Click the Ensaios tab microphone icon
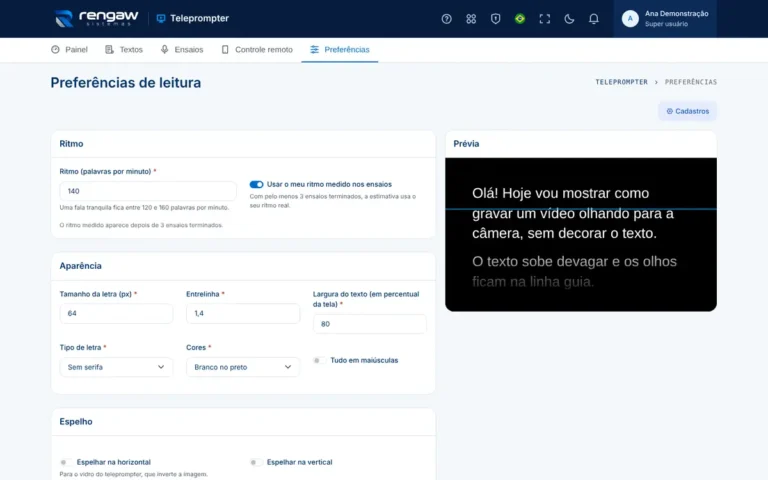This screenshot has height=480, width=768. (165, 49)
